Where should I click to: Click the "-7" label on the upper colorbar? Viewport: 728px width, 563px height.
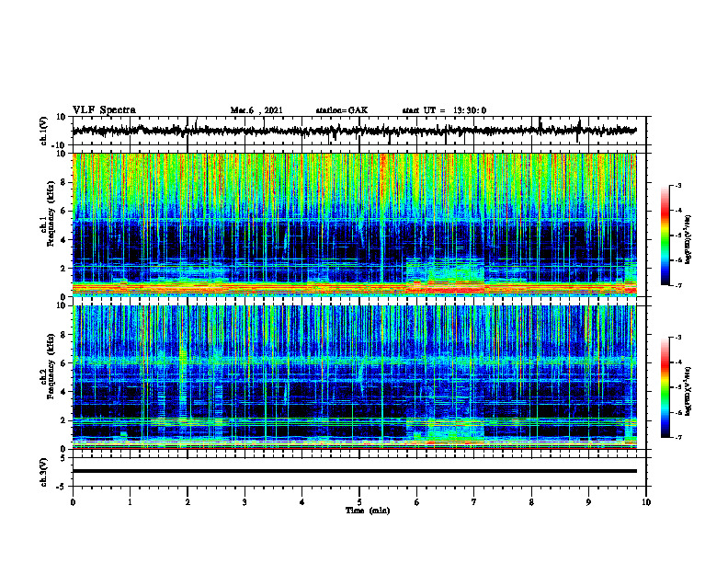(x=678, y=285)
